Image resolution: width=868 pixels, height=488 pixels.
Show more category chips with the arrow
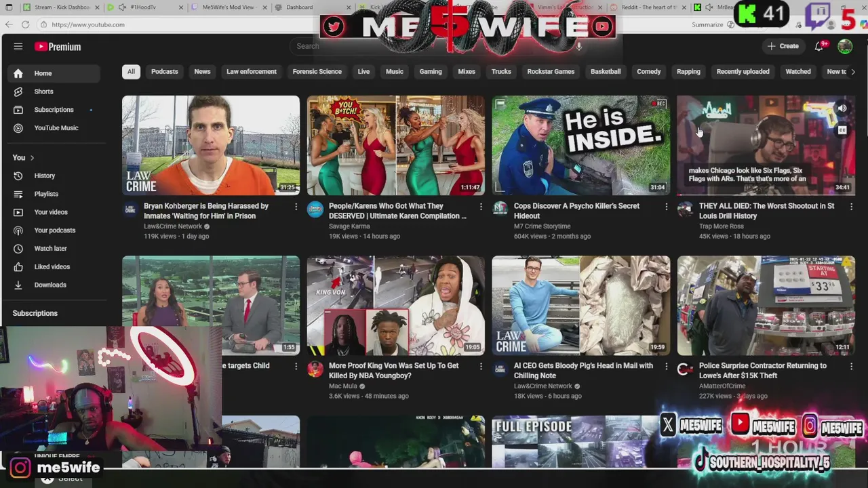click(x=852, y=72)
